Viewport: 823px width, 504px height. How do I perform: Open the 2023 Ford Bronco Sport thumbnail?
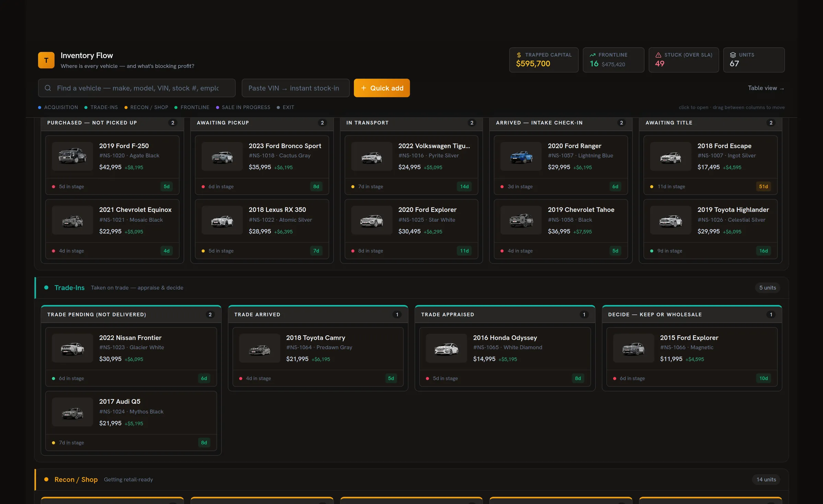point(222,156)
